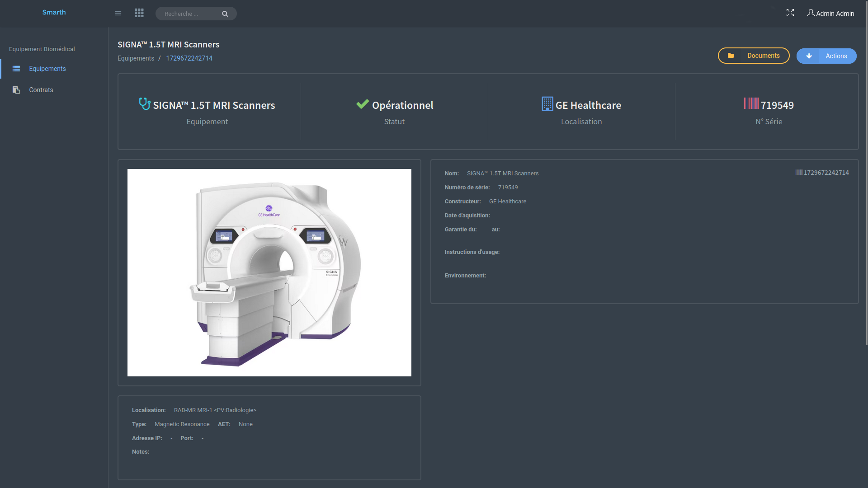
Task: Click the barcode icon beside 719549
Action: coord(751,103)
